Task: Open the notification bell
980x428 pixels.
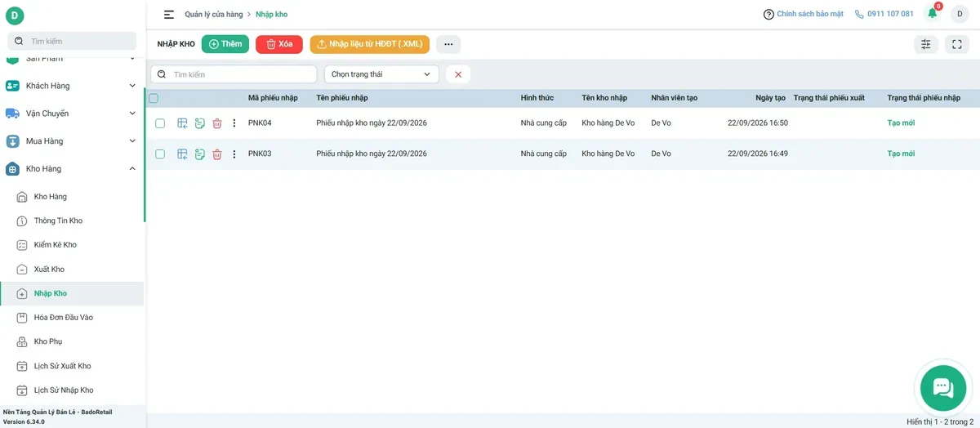Action: coord(933,13)
